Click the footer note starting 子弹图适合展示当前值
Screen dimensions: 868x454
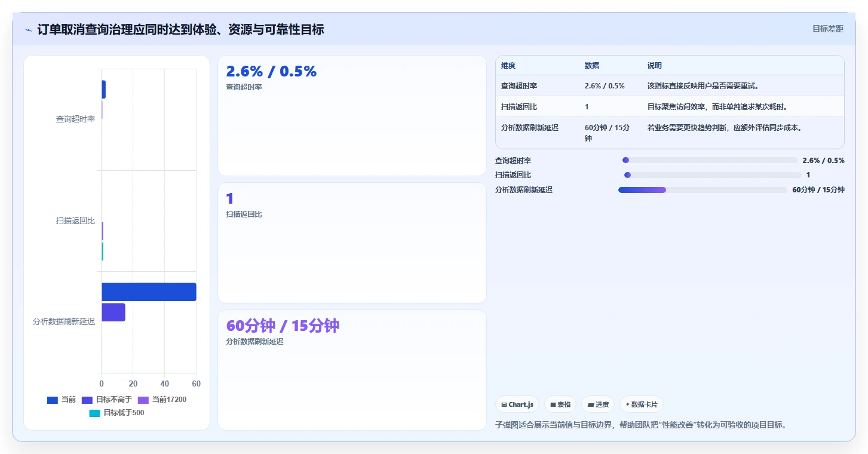click(x=641, y=425)
